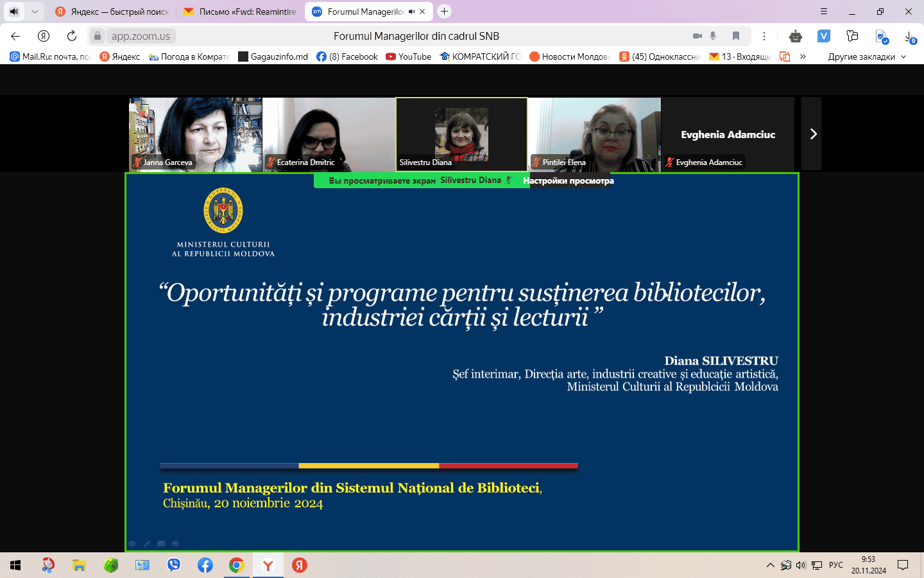Click the camera permission icon in address bar

(697, 36)
